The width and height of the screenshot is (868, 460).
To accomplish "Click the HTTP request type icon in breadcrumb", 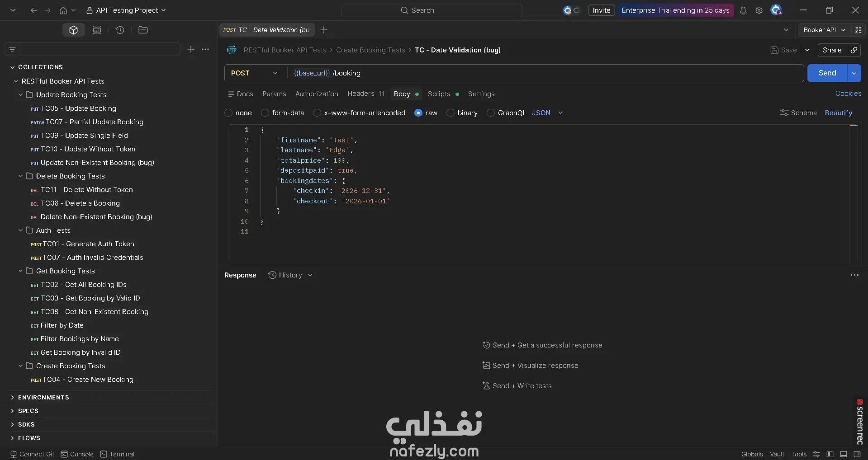I will (x=232, y=50).
